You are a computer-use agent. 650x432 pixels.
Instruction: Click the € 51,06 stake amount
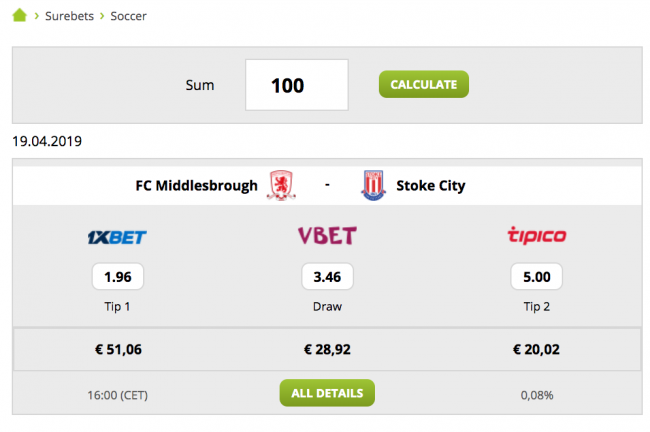click(118, 350)
